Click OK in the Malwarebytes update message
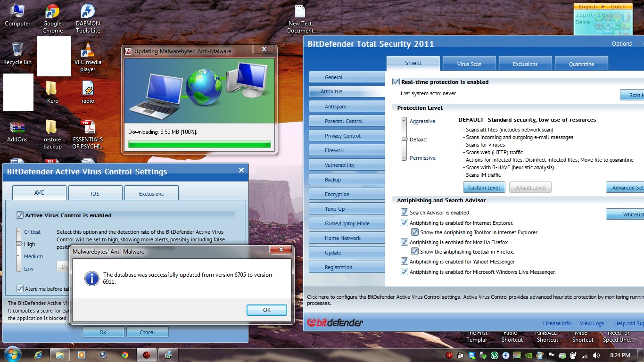 coord(267,310)
